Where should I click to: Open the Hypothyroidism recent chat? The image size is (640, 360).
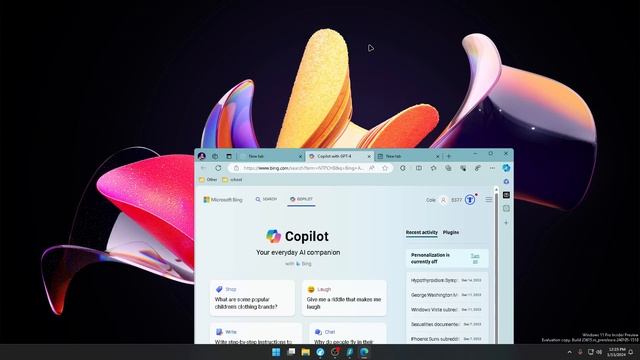pos(447,280)
